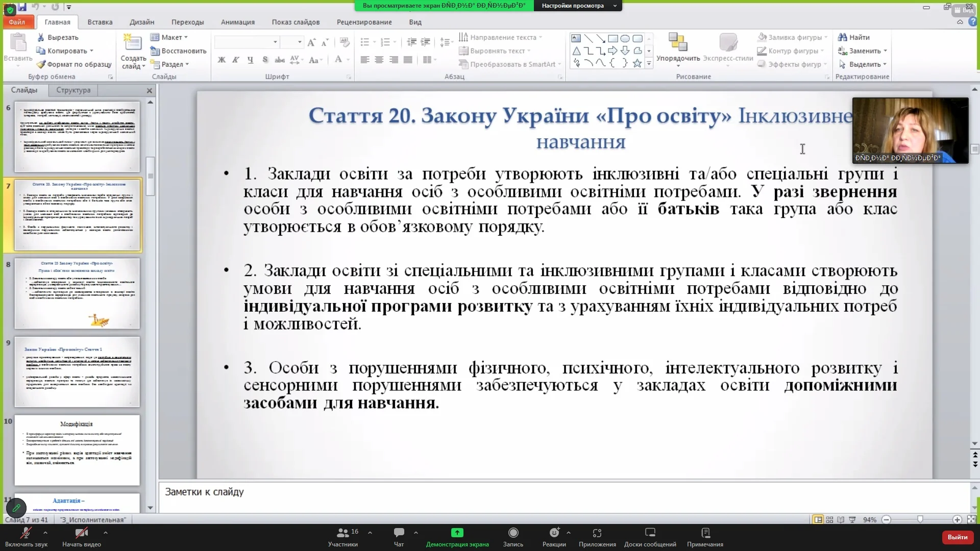
Task: Click the Arrange (Упорядочить) shapes icon
Action: click(678, 43)
